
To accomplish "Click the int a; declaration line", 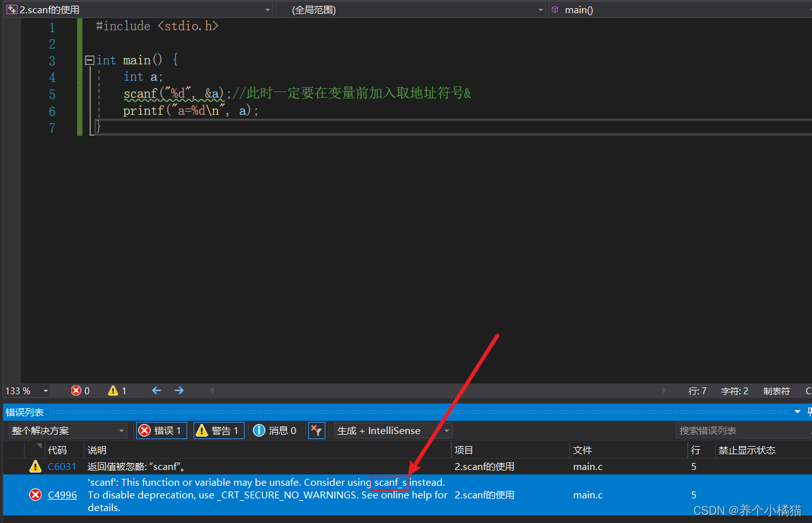I will [x=143, y=77].
